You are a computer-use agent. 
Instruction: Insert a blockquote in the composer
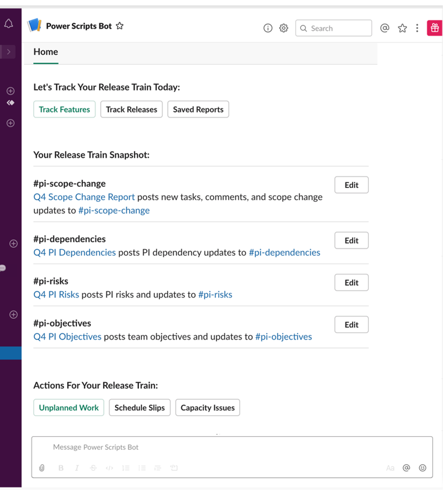pyautogui.click(x=157, y=468)
